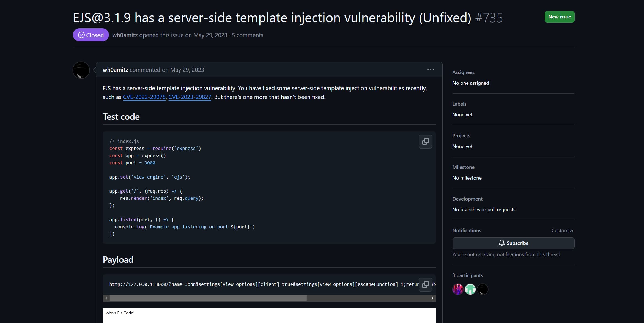
Task: Open the CVE-2023-29827 link
Action: click(190, 97)
